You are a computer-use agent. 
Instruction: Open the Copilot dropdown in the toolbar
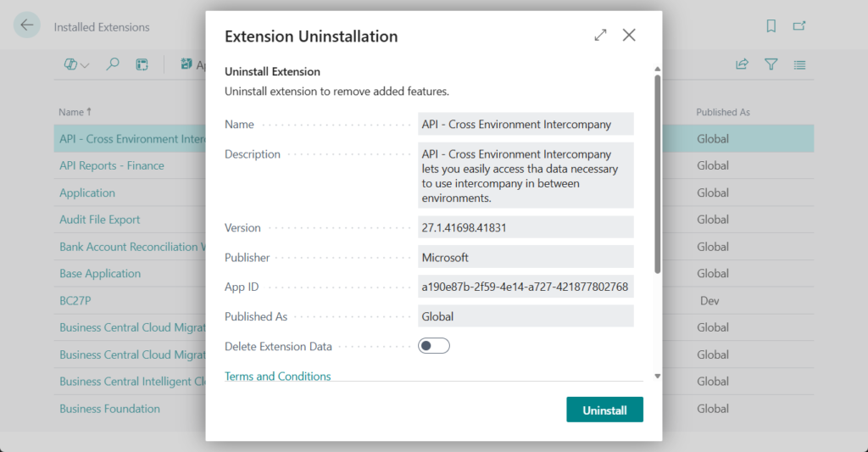(76, 64)
